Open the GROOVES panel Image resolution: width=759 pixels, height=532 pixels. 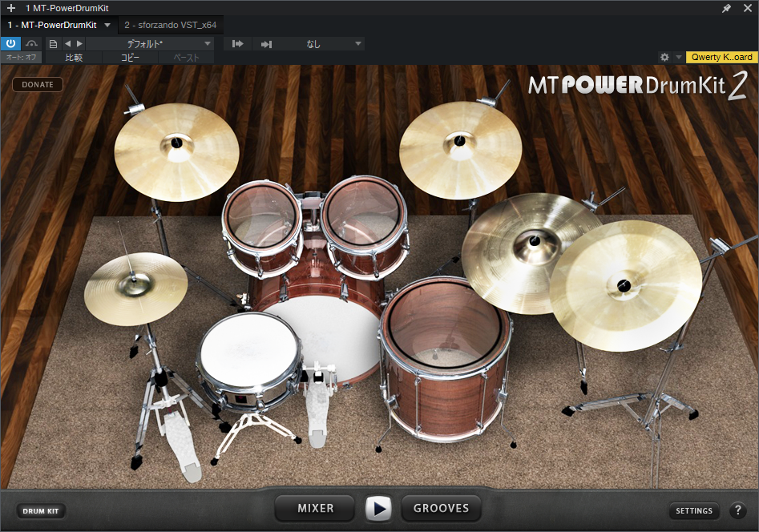click(441, 508)
